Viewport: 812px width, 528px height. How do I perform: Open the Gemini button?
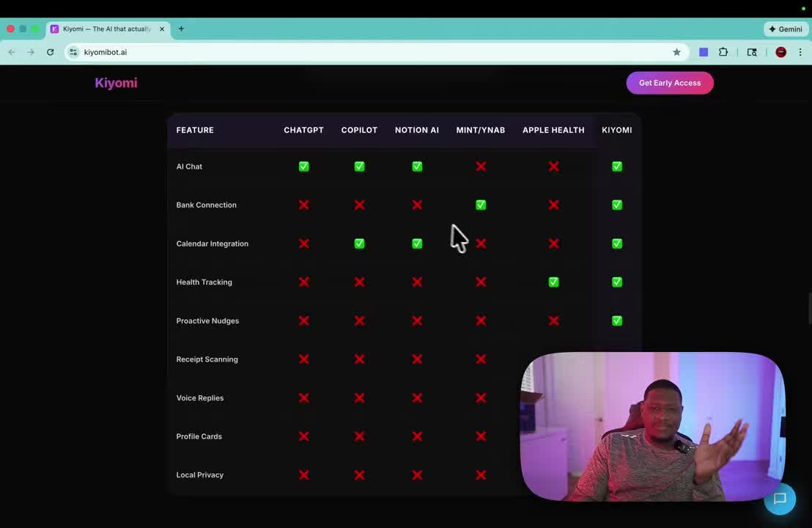(786, 29)
